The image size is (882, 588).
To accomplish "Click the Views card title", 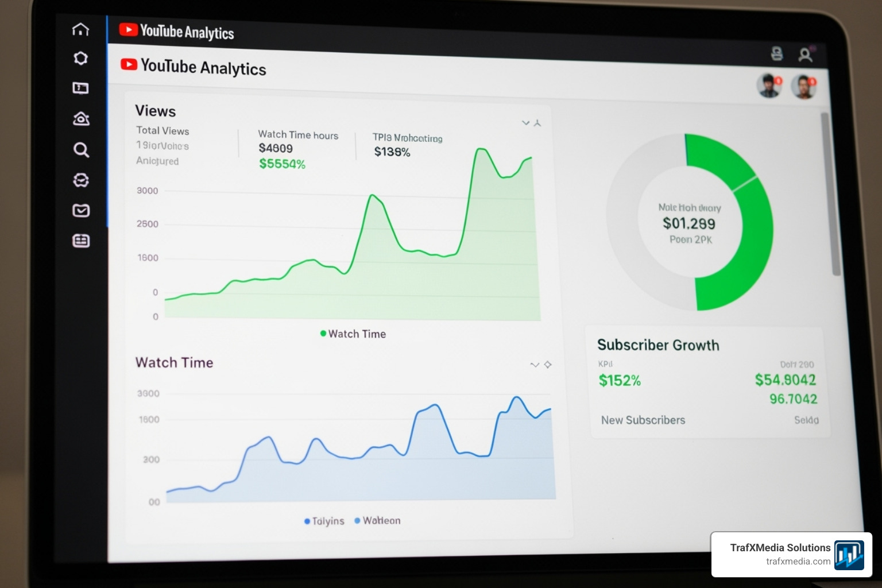I will pos(155,111).
